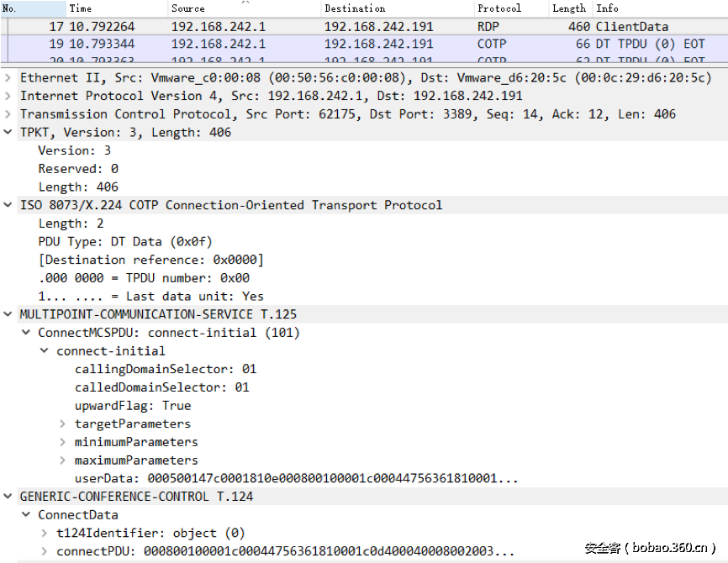Screen dimensions: 728x563
Task: Expand the minimumParameters node
Action: tap(63, 442)
